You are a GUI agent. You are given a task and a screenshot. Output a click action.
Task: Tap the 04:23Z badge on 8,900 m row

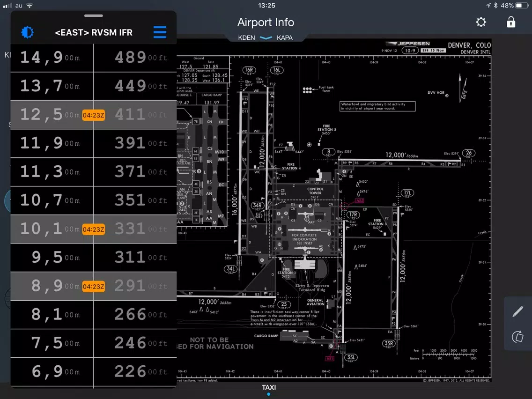[93, 287]
